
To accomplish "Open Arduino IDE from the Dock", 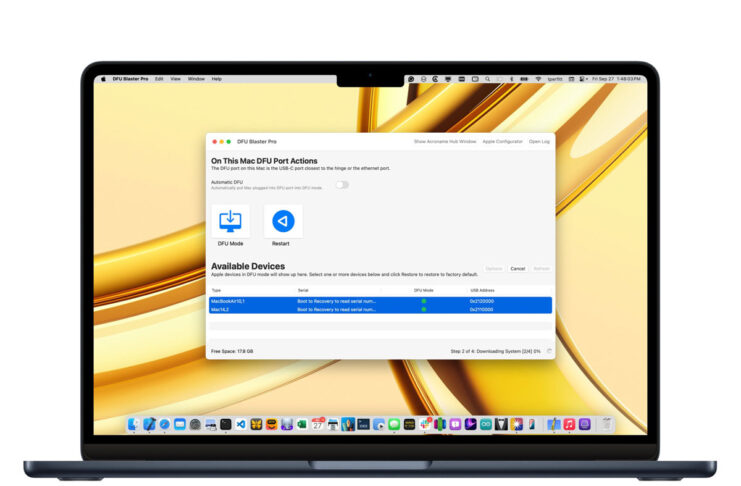I will click(486, 424).
